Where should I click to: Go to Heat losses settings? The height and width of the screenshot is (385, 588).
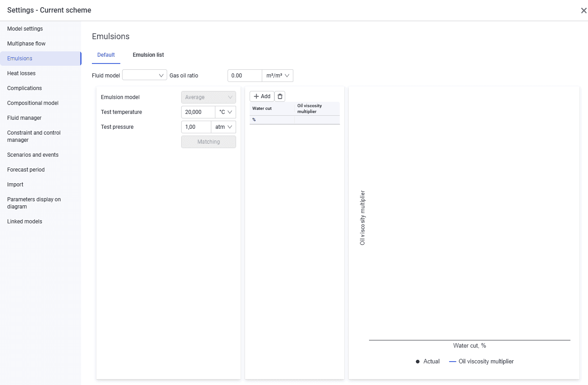click(x=41, y=73)
